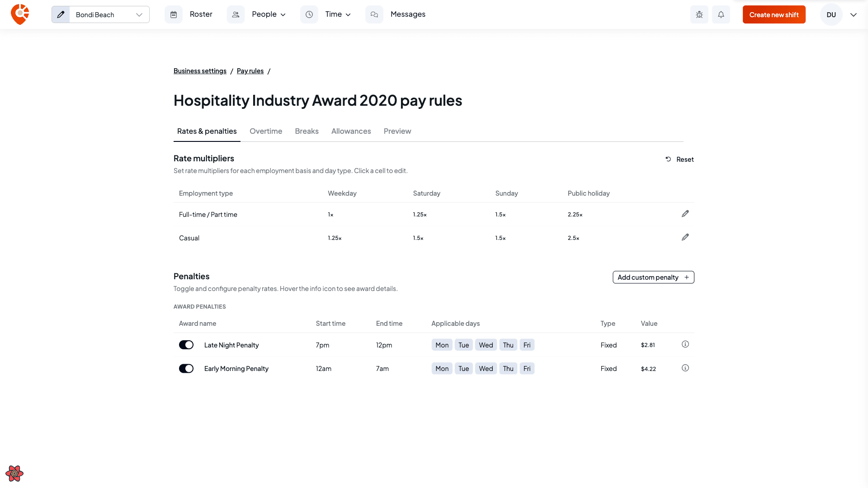Screen dimensions: 868x488
Task: Edit Casual row pencil icon
Action: [x=685, y=237]
